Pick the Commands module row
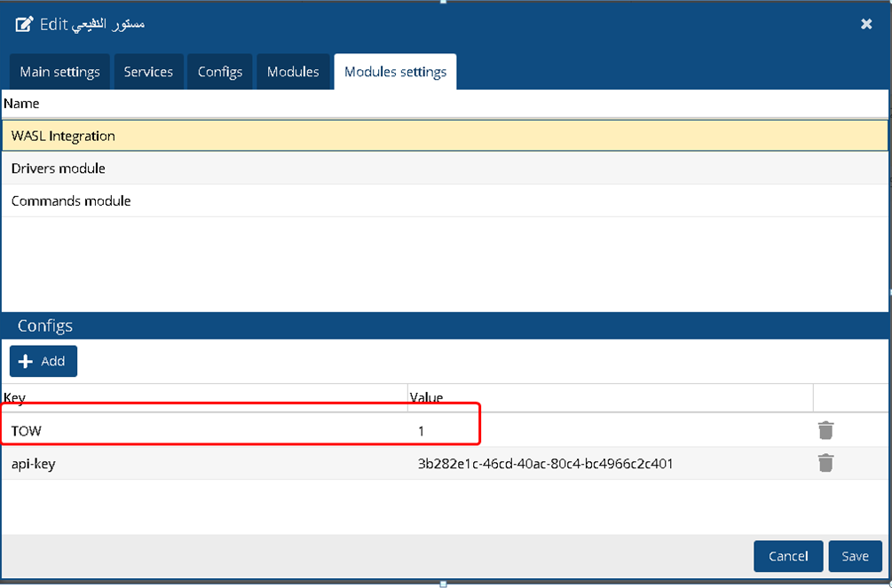892x588 pixels. tap(444, 201)
